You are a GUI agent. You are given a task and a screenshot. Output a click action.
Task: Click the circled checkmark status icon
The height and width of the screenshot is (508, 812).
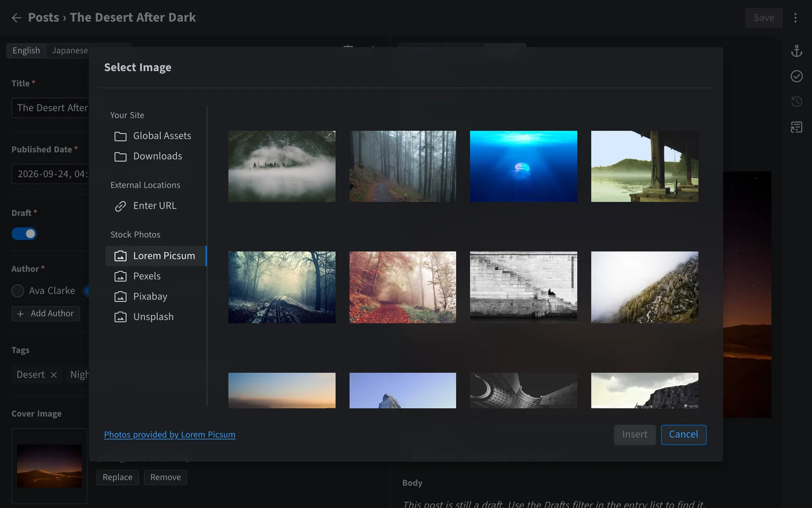coord(796,76)
